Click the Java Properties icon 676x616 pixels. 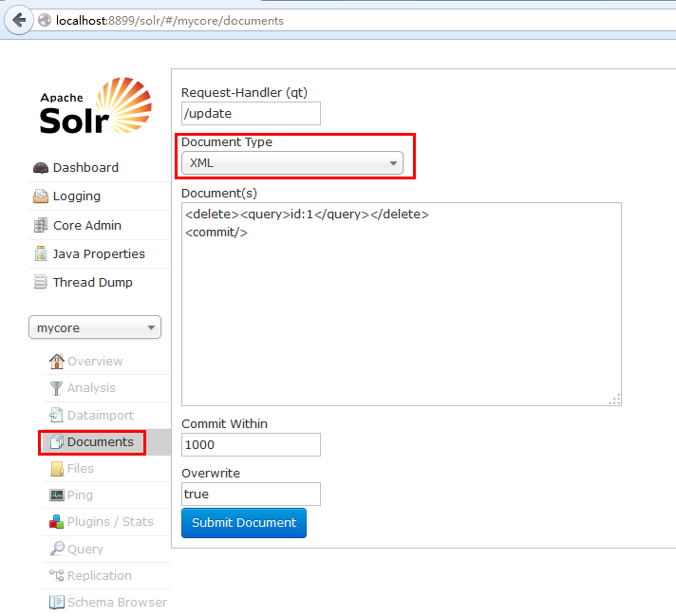click(x=41, y=254)
